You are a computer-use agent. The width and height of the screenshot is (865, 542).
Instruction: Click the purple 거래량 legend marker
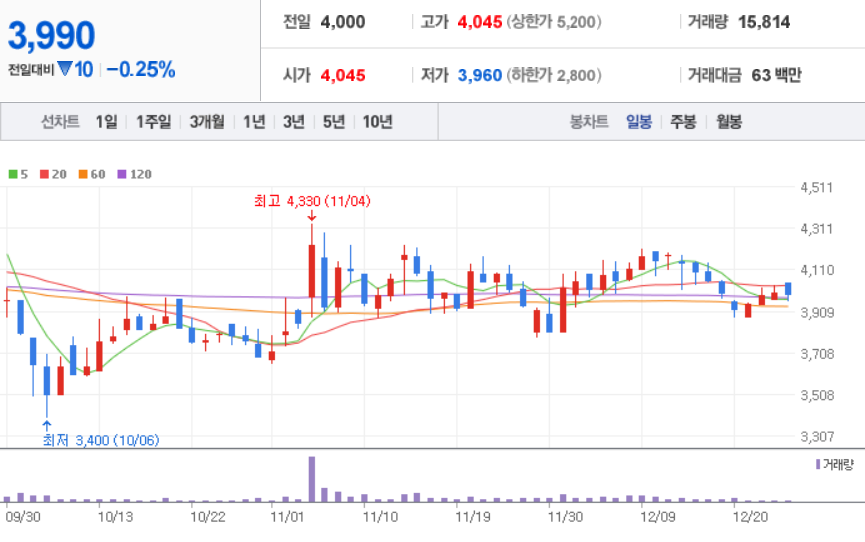(818, 465)
